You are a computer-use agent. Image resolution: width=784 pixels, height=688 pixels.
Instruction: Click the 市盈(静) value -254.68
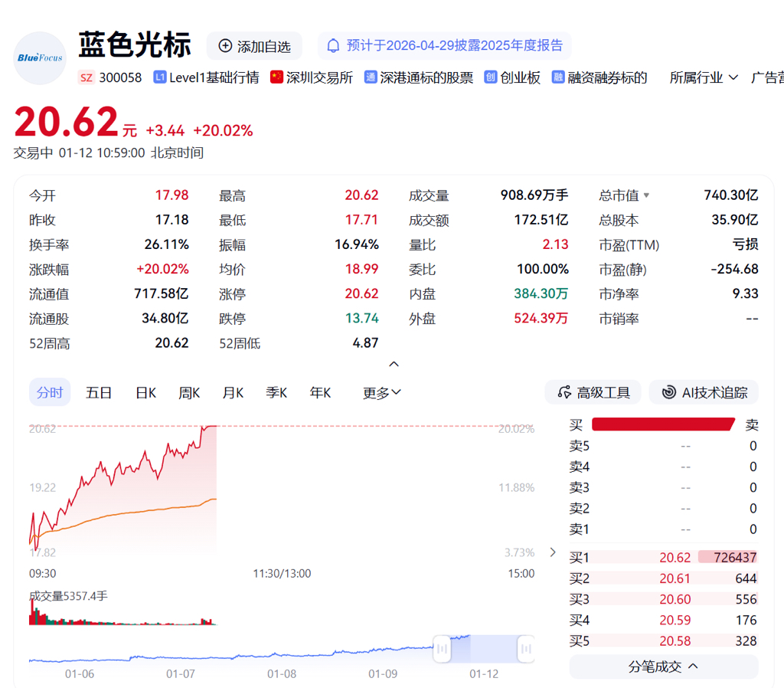pyautogui.click(x=734, y=269)
